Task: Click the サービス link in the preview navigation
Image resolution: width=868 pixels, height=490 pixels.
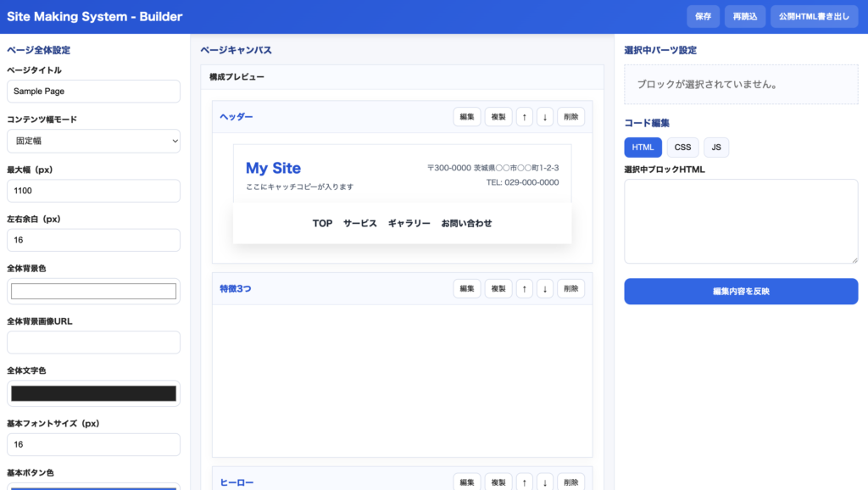Action: pyautogui.click(x=360, y=224)
